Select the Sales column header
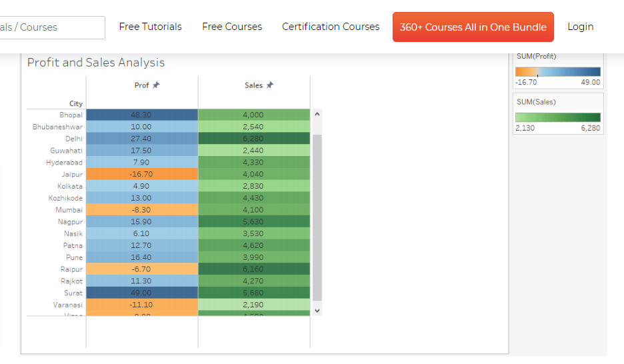 253,85
